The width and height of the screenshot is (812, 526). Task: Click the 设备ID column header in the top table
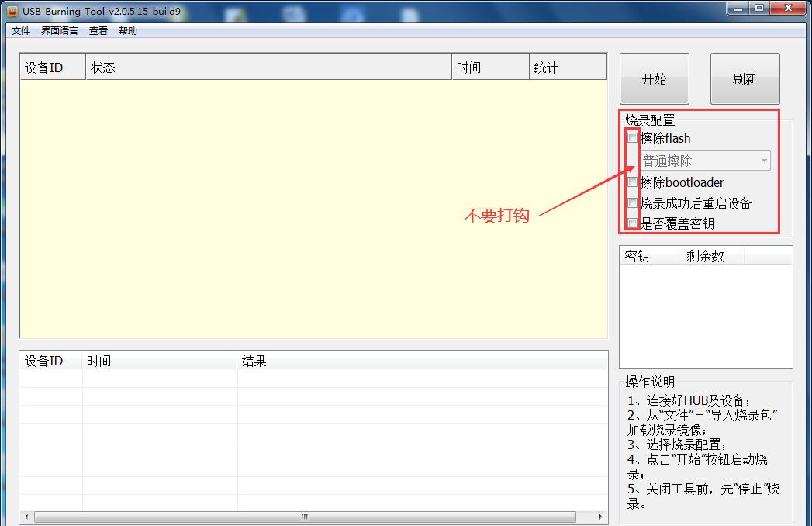point(53,67)
